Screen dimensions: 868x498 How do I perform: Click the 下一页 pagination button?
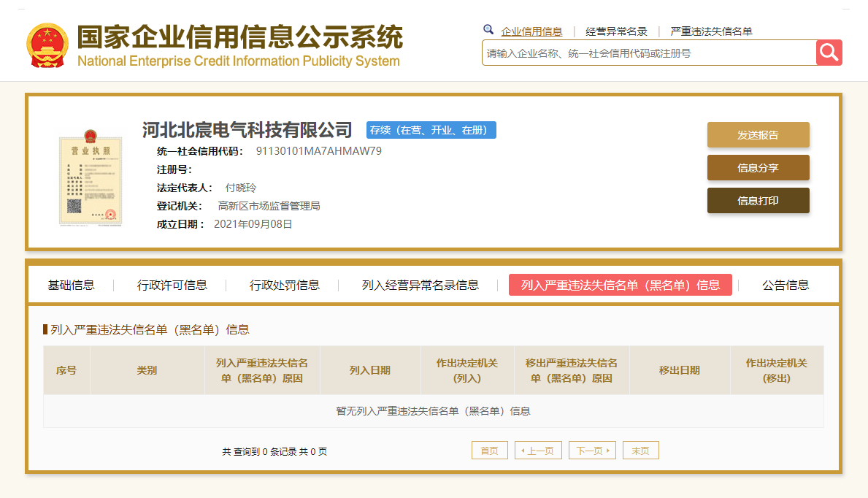(592, 451)
